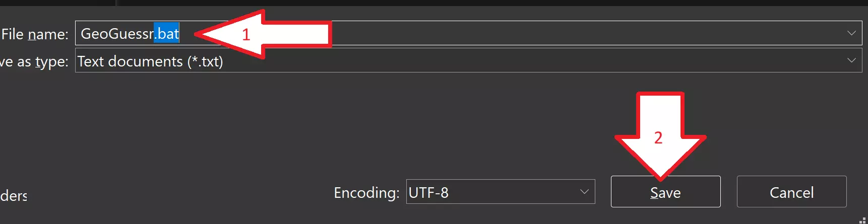Click the Save as type chevron arrow
Screen dimensions: 868x224
point(851,60)
